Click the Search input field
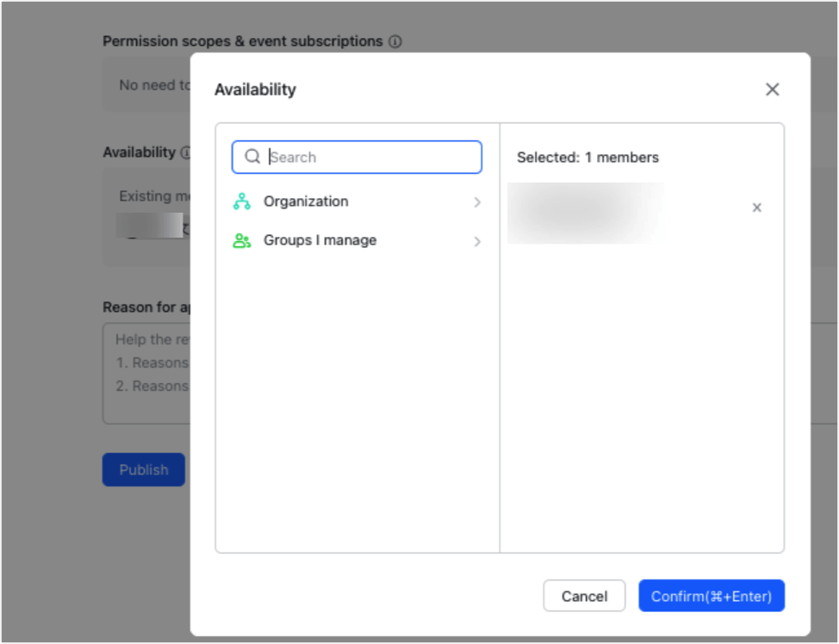Image resolution: width=839 pixels, height=644 pixels. (x=362, y=157)
